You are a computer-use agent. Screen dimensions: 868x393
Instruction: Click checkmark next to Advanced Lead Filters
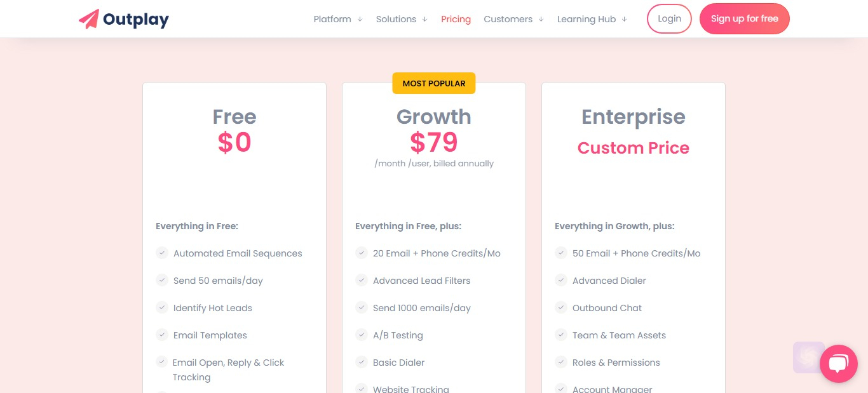coord(361,280)
